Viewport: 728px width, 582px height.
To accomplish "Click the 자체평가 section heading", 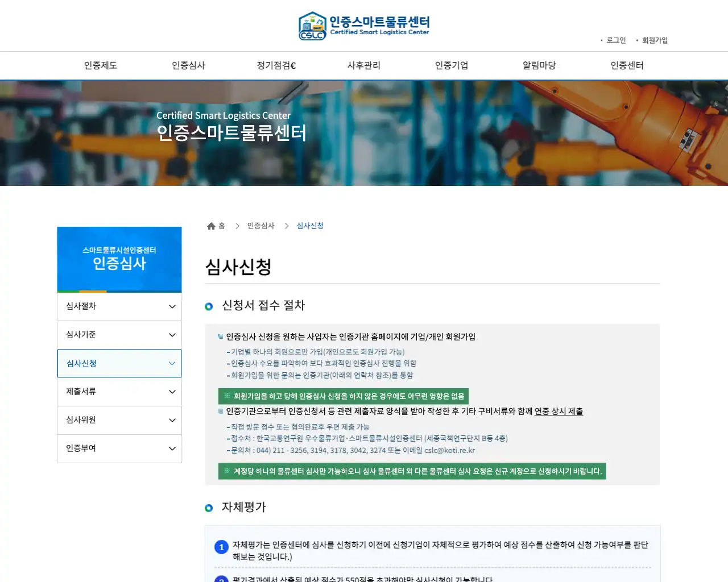I will click(243, 507).
